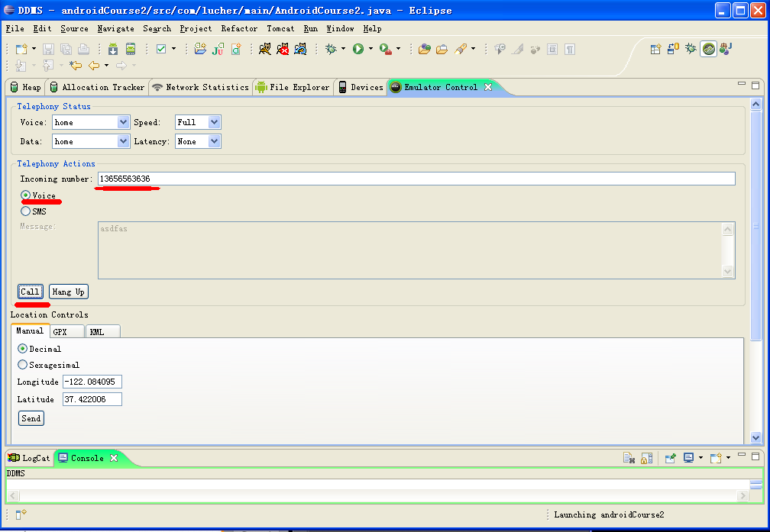Close the Emulator Control tab
770x532 pixels.
click(x=488, y=87)
